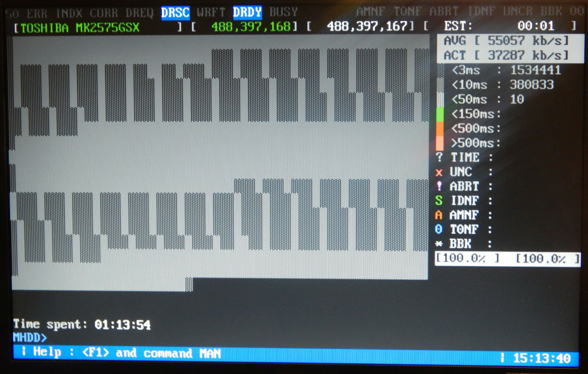This screenshot has width=588, height=374.
Task: Click the MHDD> command prompt
Action: pos(30,337)
